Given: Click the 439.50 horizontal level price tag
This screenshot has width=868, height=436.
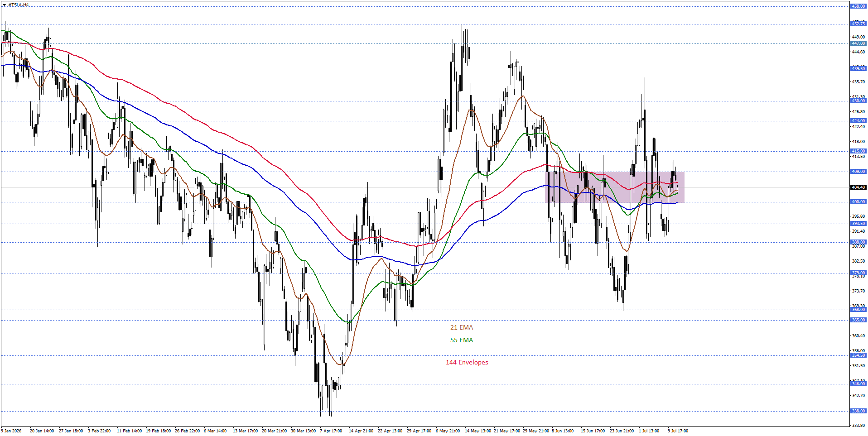Looking at the screenshot, I should (858, 68).
